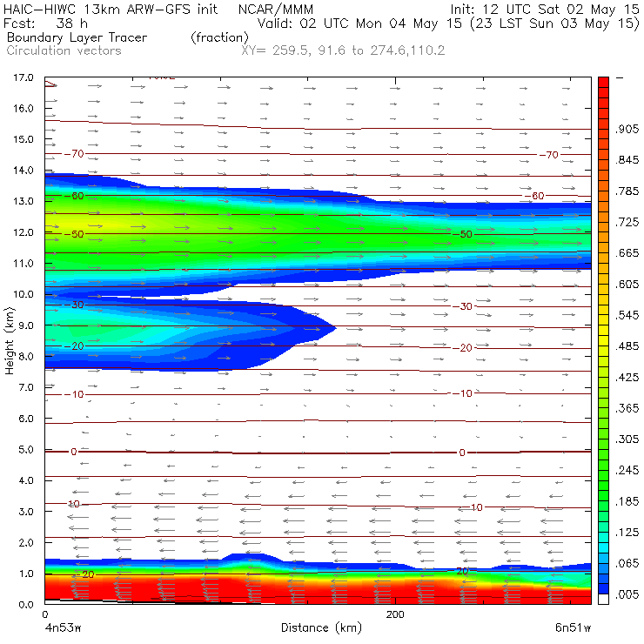Click the 'XY= 259.5, 91.6 to 274.6,110.2' text
644x644 pixels.
click(343, 50)
